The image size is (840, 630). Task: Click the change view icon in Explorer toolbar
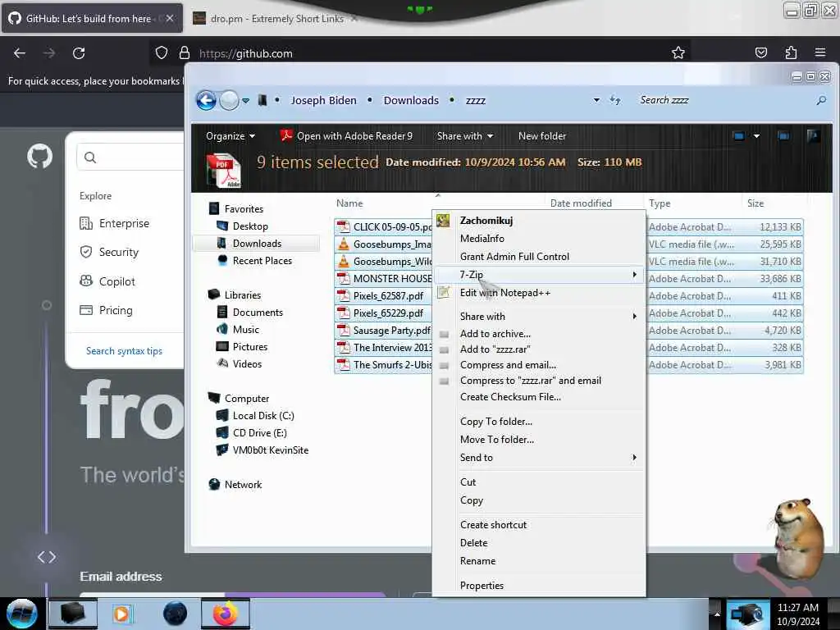click(x=739, y=136)
